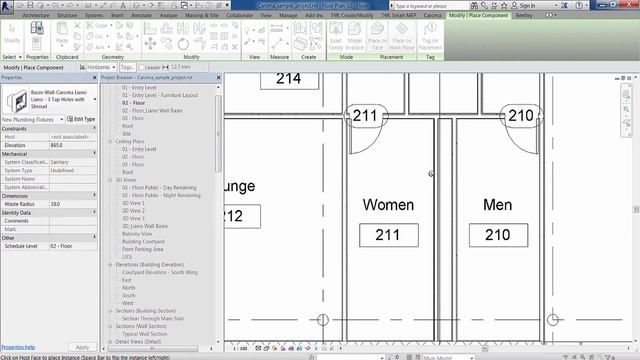
Task: Open the Manage ribbon tab
Action: [288, 15]
